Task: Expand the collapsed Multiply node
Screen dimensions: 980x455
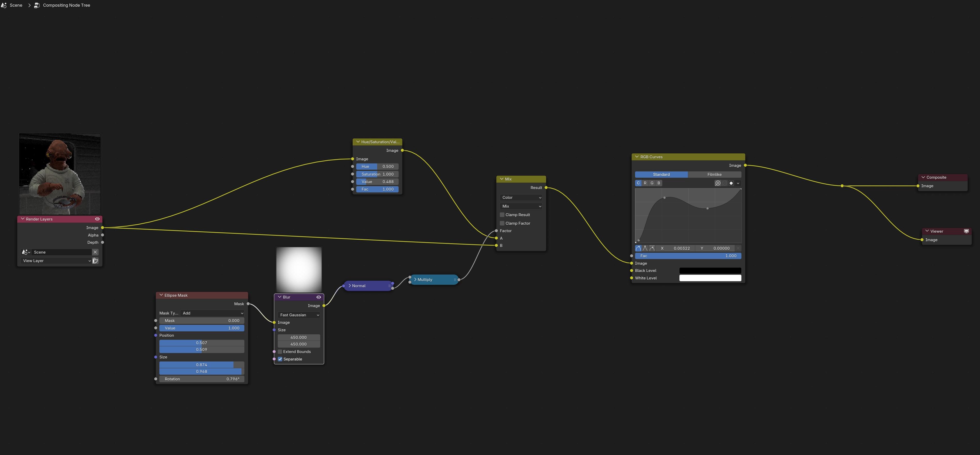Action: (x=415, y=279)
